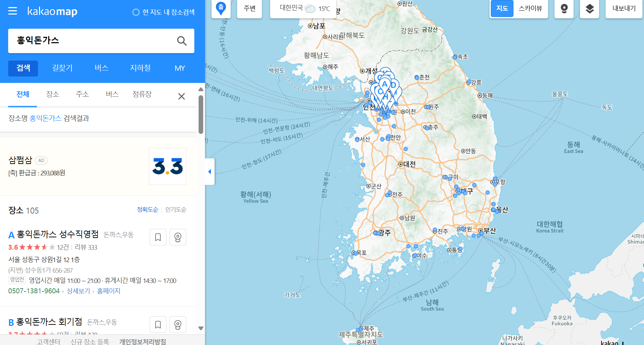Bookmark 홍익돈가스 회기점
This screenshot has width=644, height=345.
pos(158,324)
